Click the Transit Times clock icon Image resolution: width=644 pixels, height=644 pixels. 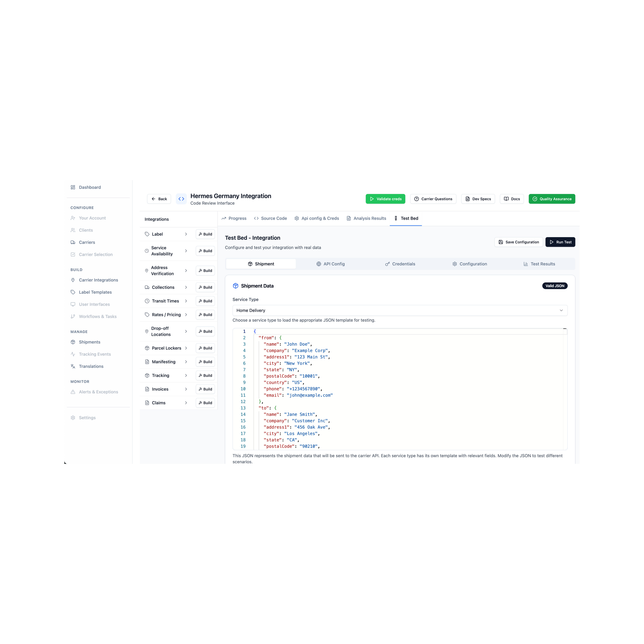(x=147, y=301)
